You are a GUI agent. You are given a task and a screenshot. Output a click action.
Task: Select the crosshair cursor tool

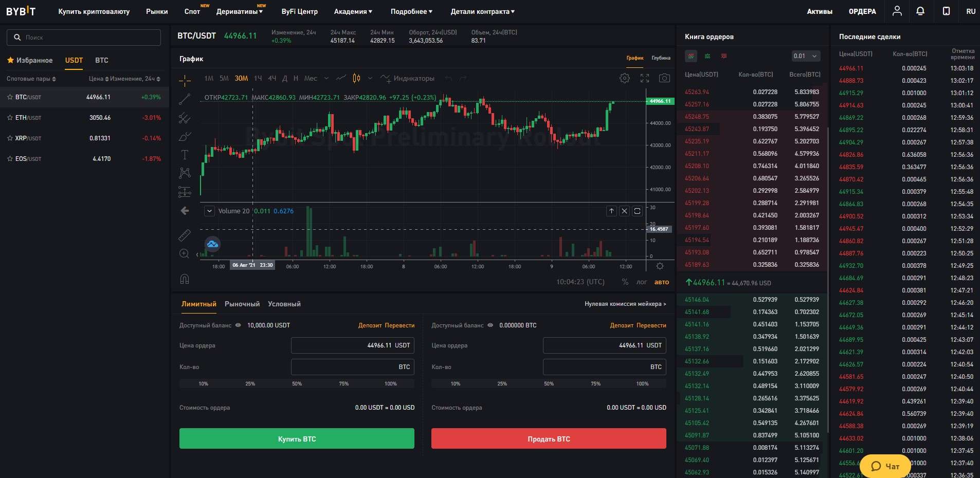(185, 80)
